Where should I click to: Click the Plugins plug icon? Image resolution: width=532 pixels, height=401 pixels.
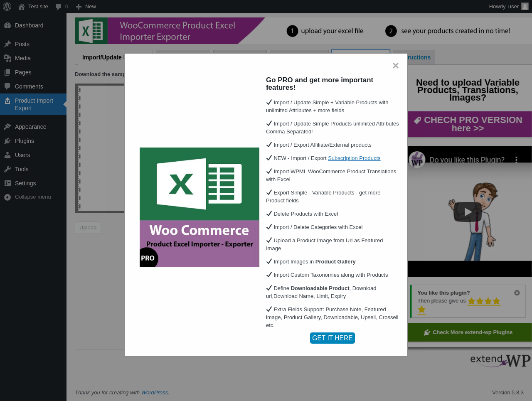click(7, 141)
